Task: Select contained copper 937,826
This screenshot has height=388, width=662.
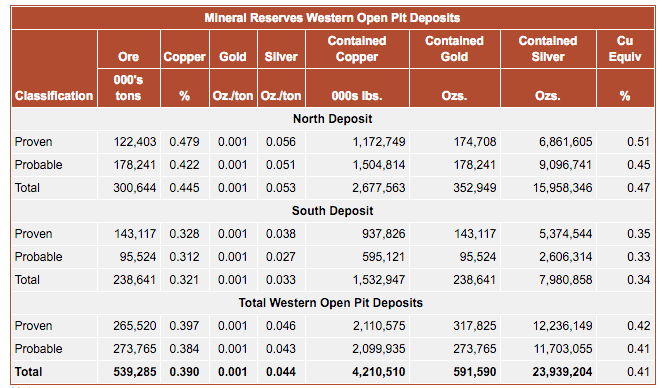Action: [x=383, y=233]
